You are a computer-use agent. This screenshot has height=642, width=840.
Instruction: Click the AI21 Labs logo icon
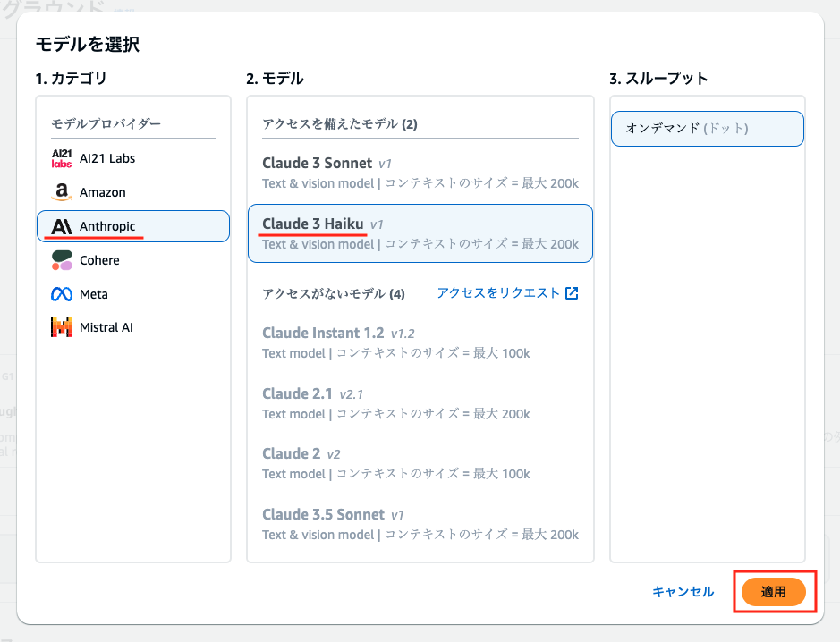(x=62, y=158)
